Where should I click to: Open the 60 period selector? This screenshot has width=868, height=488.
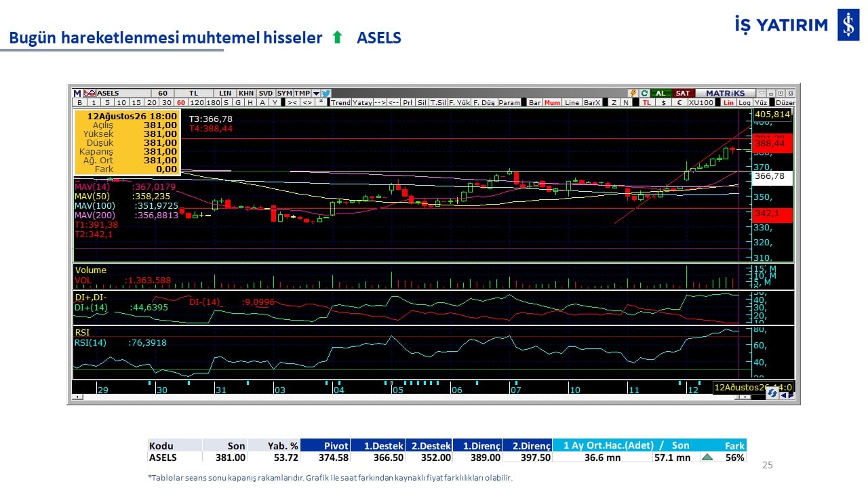[x=163, y=93]
